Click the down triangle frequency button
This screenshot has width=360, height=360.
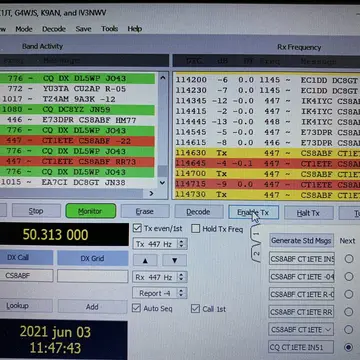pos(174,260)
